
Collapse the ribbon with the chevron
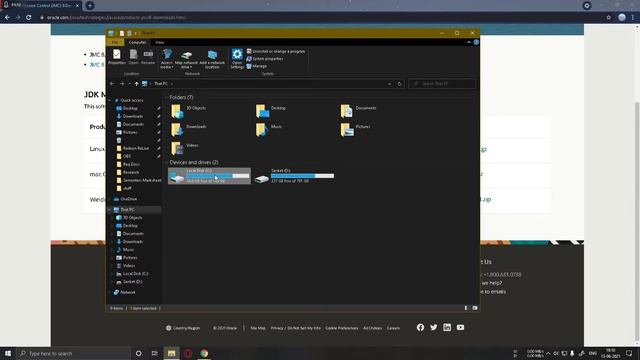(x=469, y=42)
